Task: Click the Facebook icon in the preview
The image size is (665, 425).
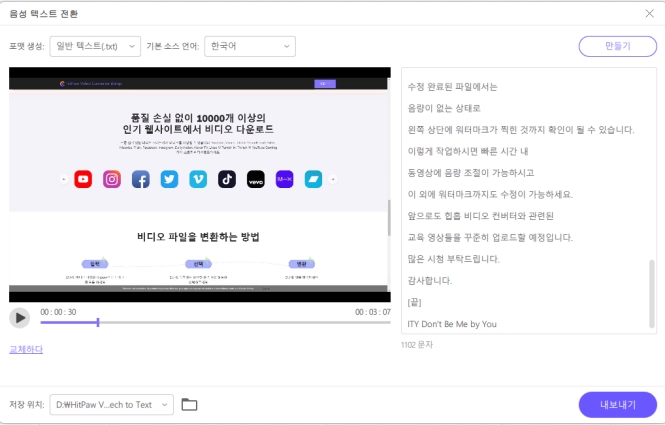Action: pyautogui.click(x=141, y=179)
